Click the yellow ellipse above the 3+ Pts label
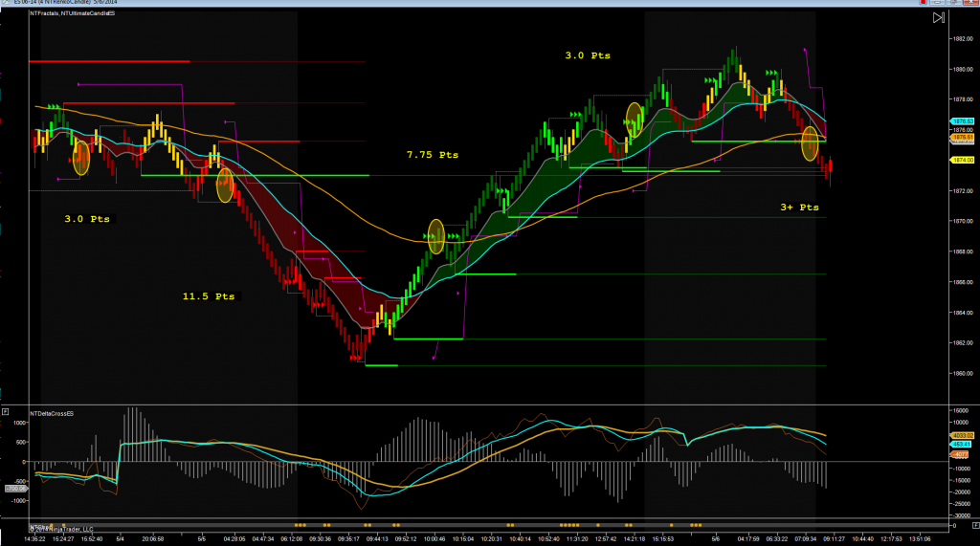Image resolution: width=980 pixels, height=546 pixels. pyautogui.click(x=810, y=142)
